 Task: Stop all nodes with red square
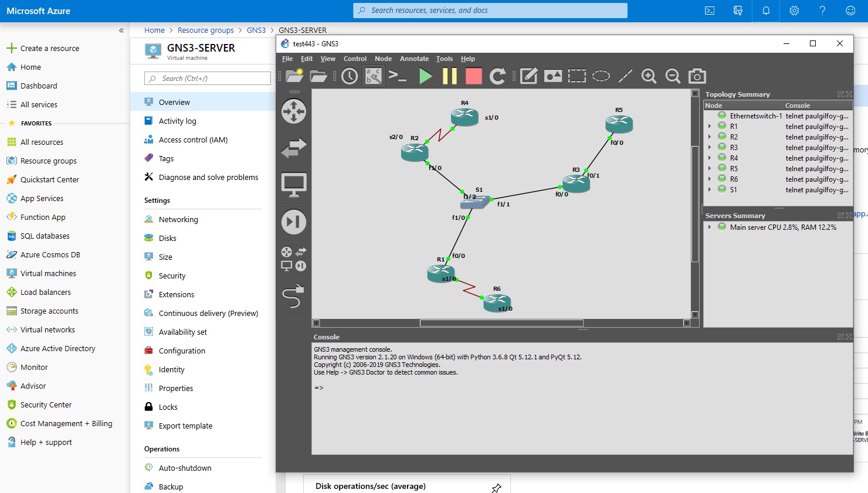pos(474,76)
